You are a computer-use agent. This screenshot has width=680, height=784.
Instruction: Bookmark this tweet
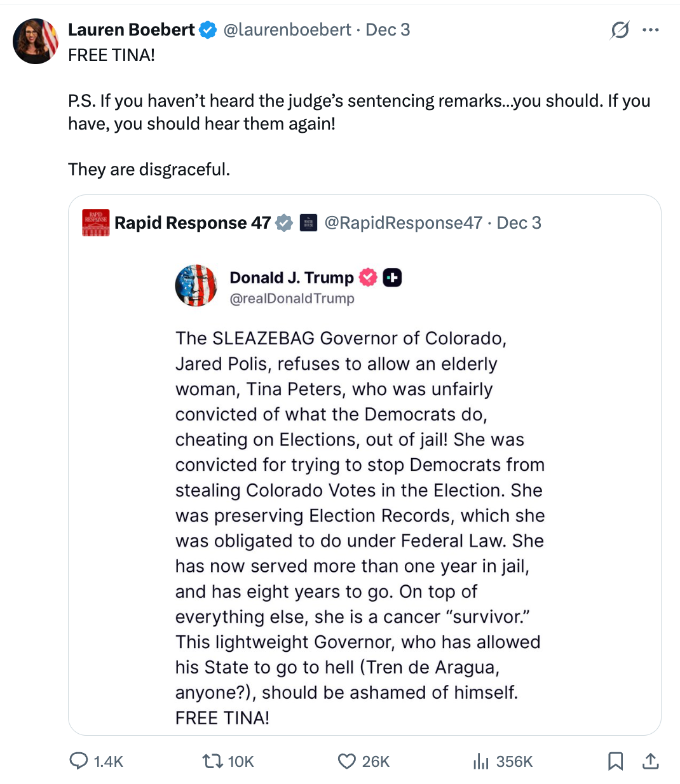pos(615,761)
